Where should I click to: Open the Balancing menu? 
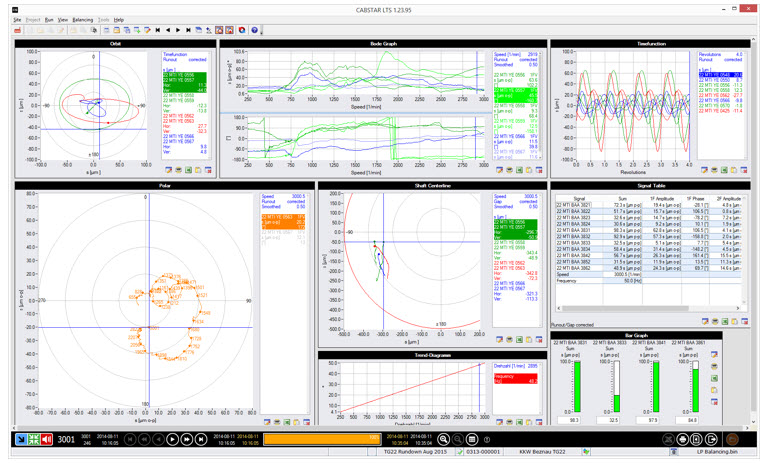[83, 19]
